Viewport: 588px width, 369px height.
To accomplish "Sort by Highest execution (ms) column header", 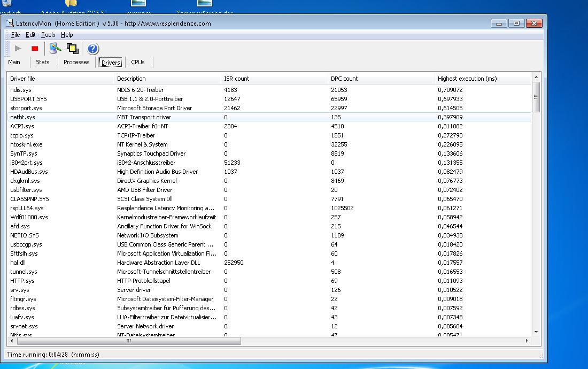I will coord(483,79).
